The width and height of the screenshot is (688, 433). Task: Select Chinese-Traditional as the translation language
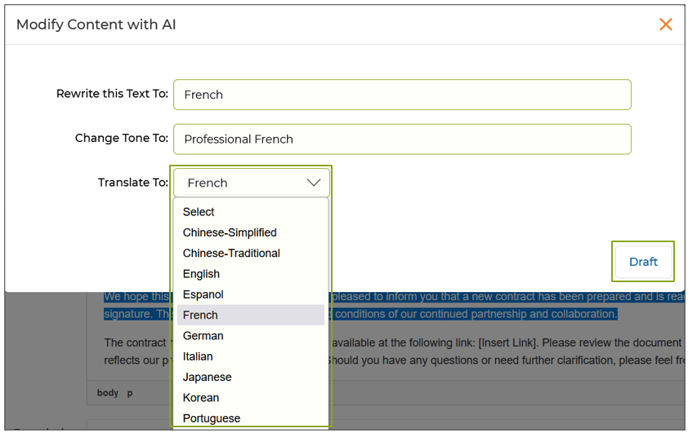[x=231, y=253]
